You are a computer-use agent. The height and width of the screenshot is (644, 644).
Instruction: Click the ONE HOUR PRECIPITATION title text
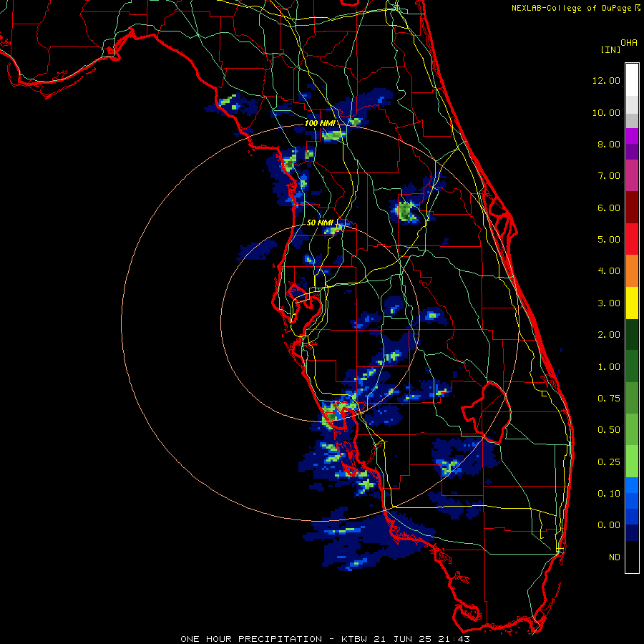[x=251, y=639]
